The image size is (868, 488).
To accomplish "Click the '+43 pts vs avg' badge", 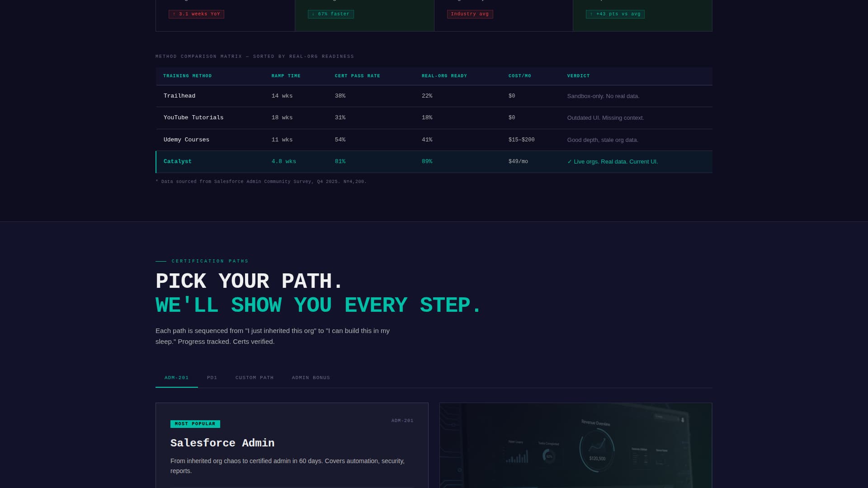I will coord(615,14).
